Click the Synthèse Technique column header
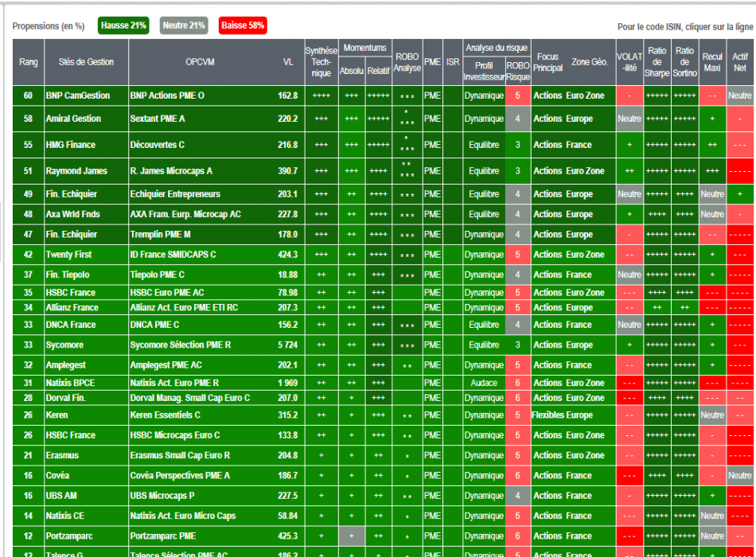The image size is (756, 557). pyautogui.click(x=321, y=62)
